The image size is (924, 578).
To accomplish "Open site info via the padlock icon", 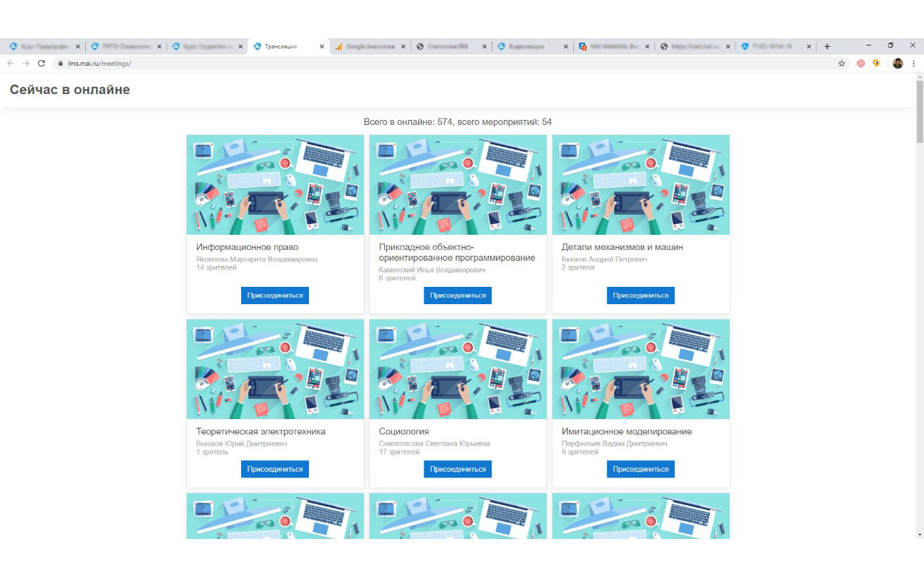I will pyautogui.click(x=61, y=64).
